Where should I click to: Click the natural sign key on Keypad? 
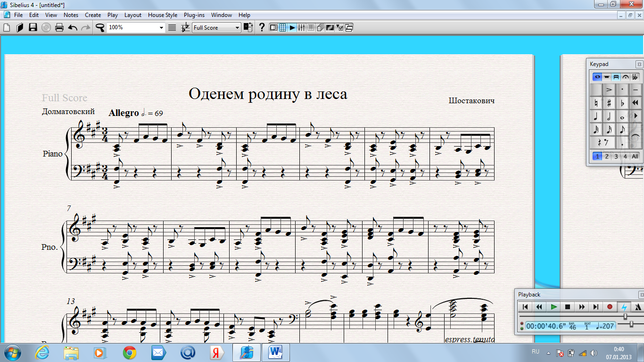596,103
